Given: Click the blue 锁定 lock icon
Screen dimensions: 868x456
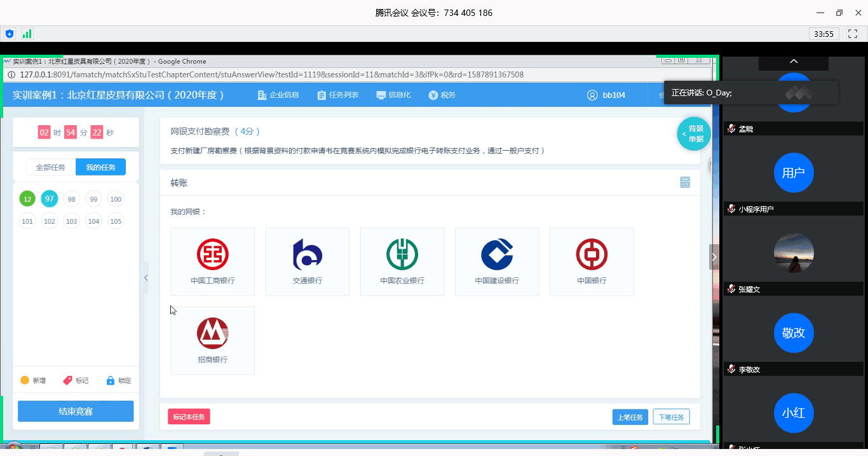Looking at the screenshot, I should (x=111, y=380).
